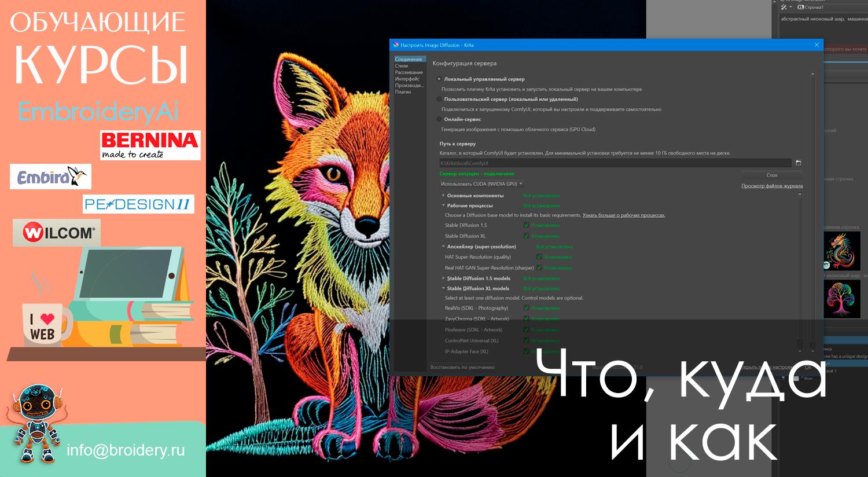Viewport: 868px width, 477px height.
Task: Close the Image Diffusion settings dialog
Action: tap(816, 45)
